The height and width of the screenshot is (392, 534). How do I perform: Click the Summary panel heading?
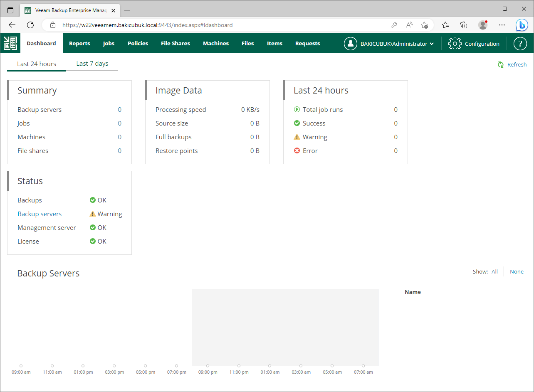37,91
